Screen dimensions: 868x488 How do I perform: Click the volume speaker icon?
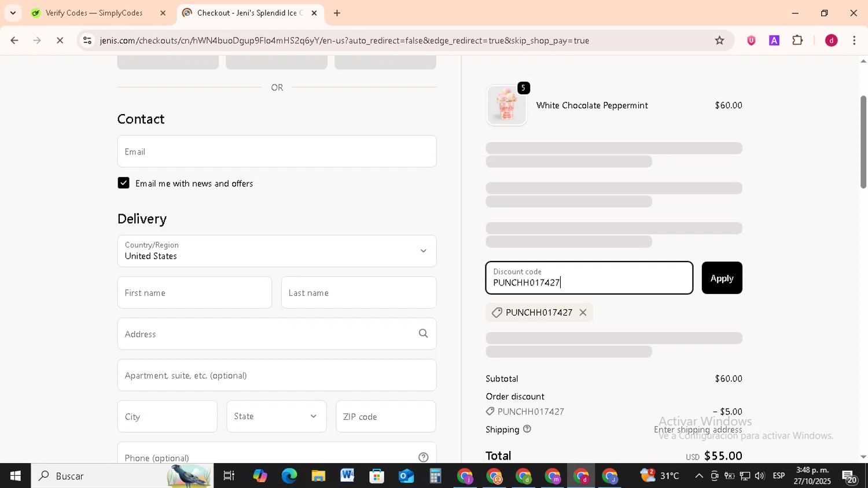[759, 476]
